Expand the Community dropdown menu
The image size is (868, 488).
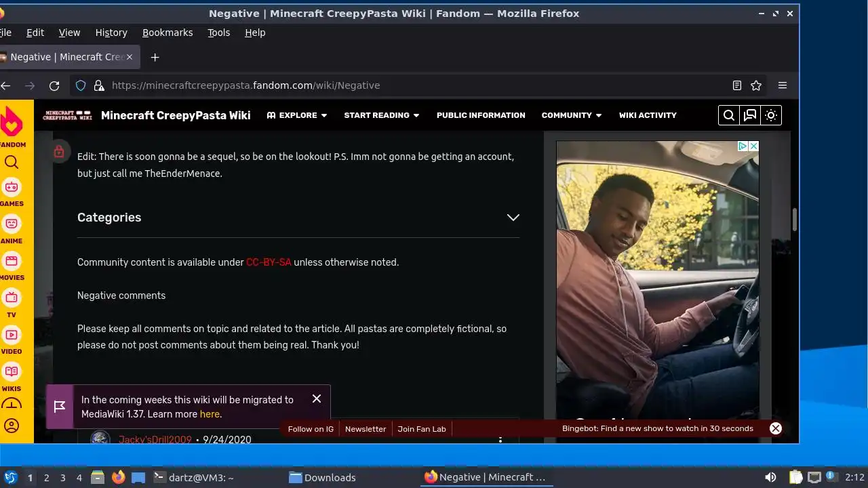coord(572,115)
